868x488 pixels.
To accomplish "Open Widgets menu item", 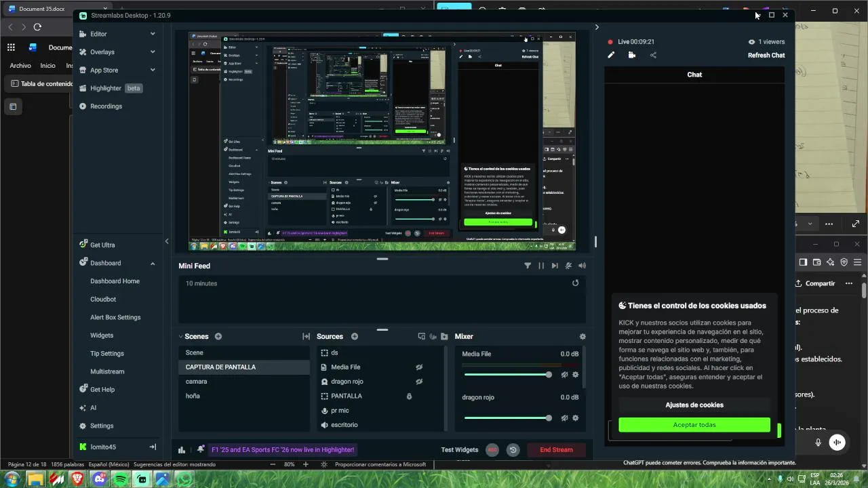I will [102, 335].
